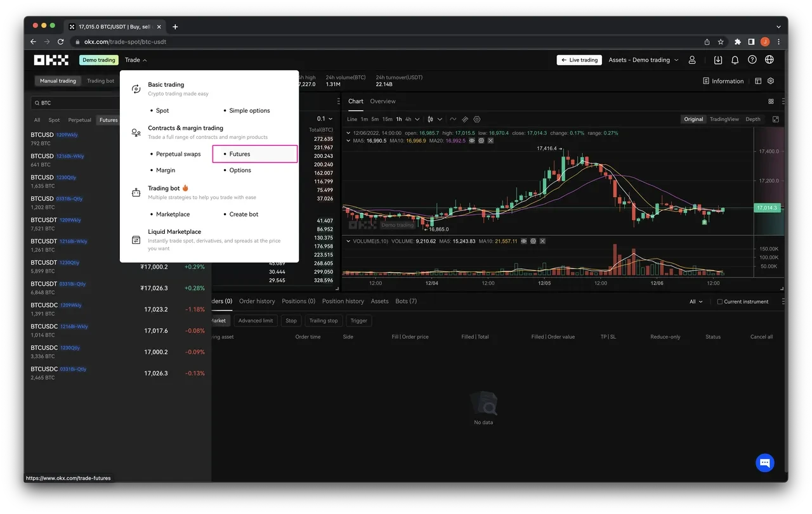Switch to Trading bot mode

[101, 81]
